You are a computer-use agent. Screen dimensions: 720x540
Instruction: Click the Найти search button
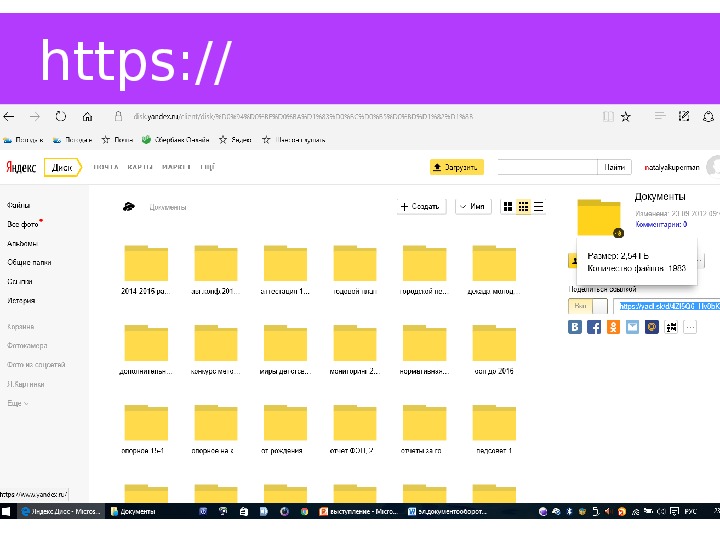click(x=614, y=167)
